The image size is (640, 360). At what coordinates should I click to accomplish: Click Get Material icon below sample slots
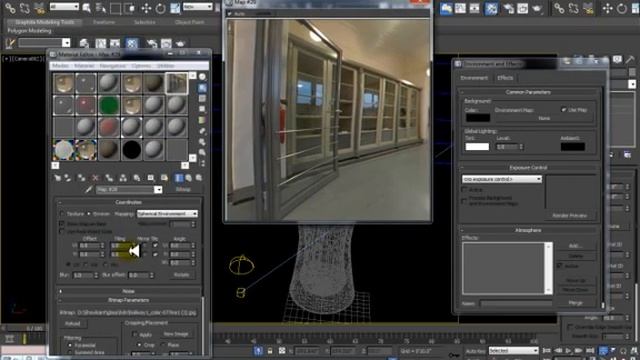58,178
